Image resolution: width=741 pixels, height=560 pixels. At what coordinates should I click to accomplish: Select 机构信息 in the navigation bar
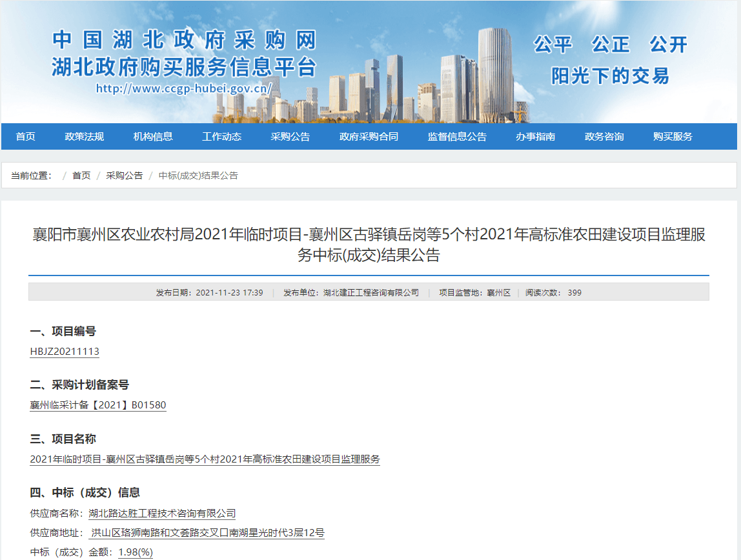(x=153, y=137)
